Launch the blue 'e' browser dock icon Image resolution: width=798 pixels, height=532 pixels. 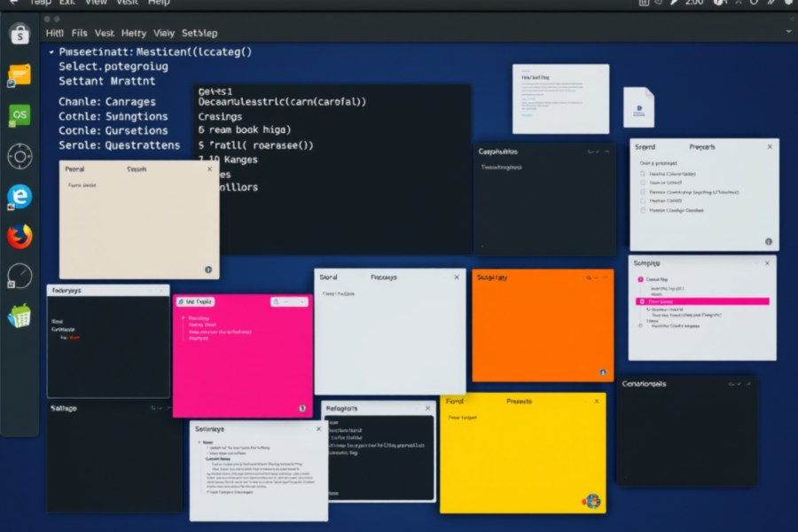pos(20,197)
